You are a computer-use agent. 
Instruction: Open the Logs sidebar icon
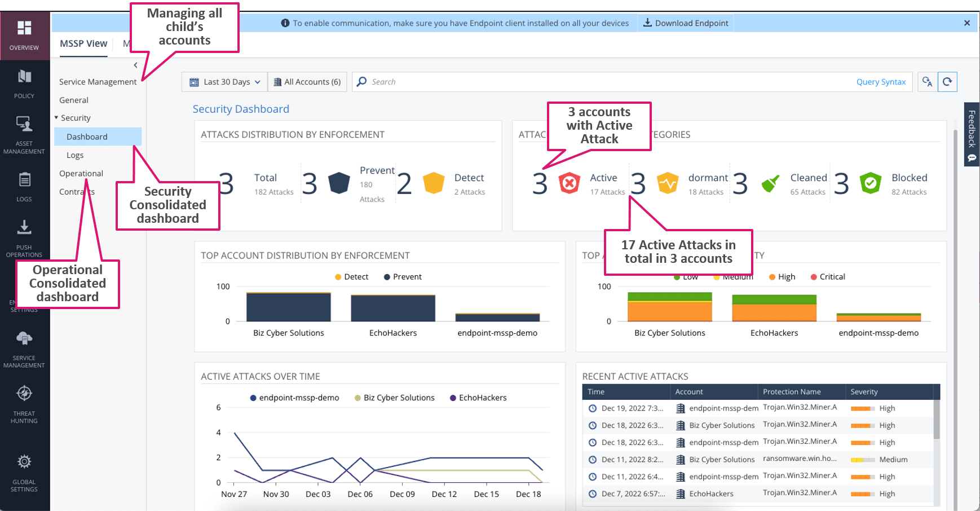tap(24, 187)
